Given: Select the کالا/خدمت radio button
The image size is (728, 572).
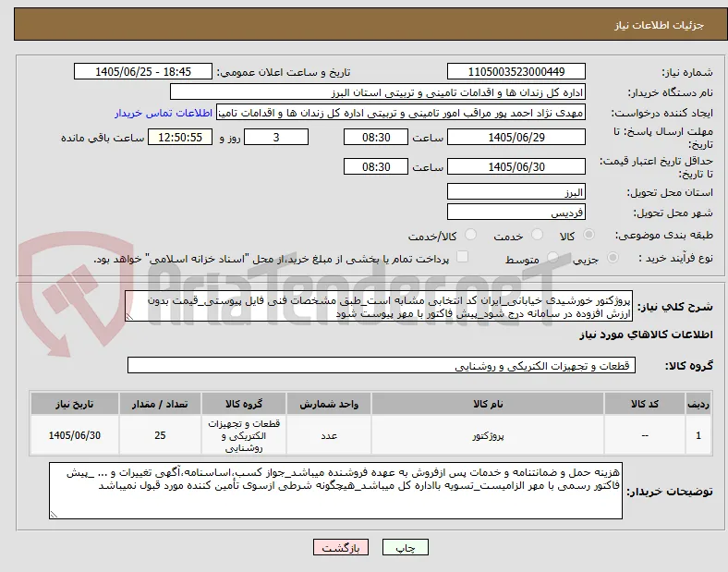Looking at the screenshot, I should [x=471, y=235].
